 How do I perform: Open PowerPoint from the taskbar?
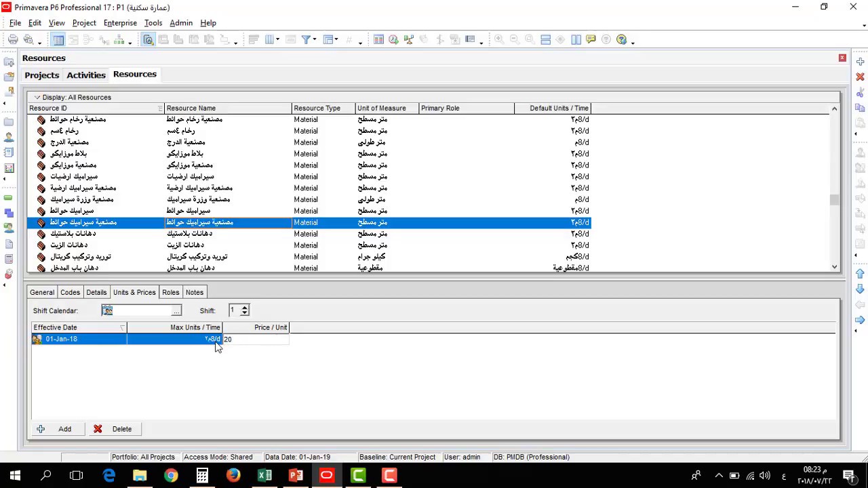296,476
